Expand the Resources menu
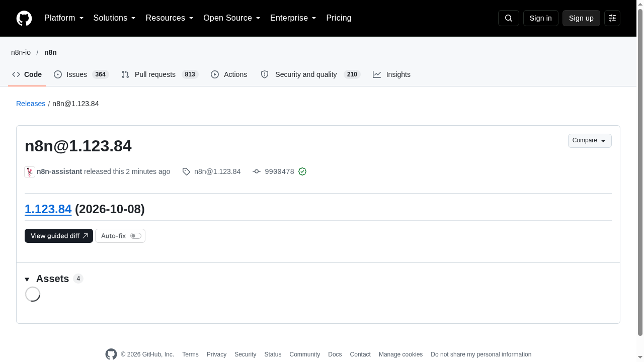The height and width of the screenshot is (362, 644). 170,18
